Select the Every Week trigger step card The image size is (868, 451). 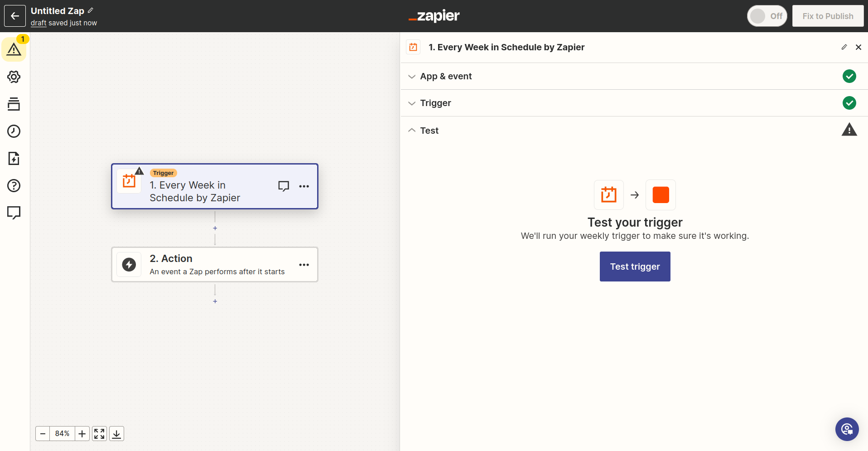pyautogui.click(x=215, y=186)
